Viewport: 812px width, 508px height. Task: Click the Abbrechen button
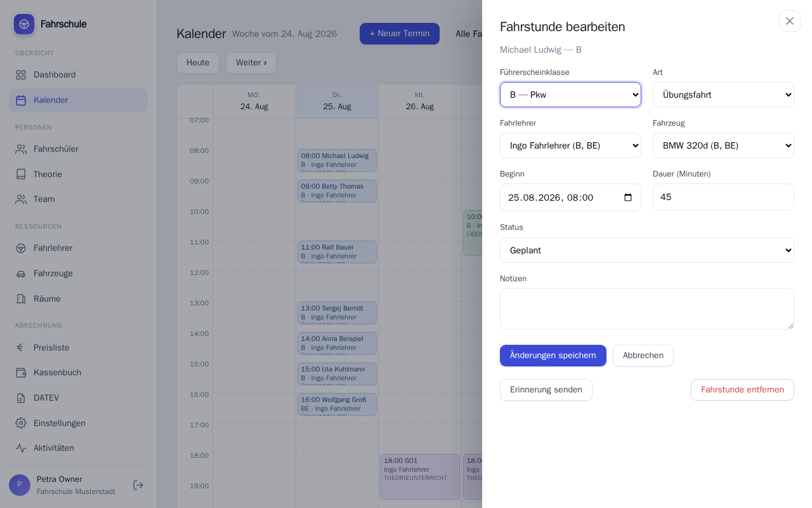click(x=643, y=356)
